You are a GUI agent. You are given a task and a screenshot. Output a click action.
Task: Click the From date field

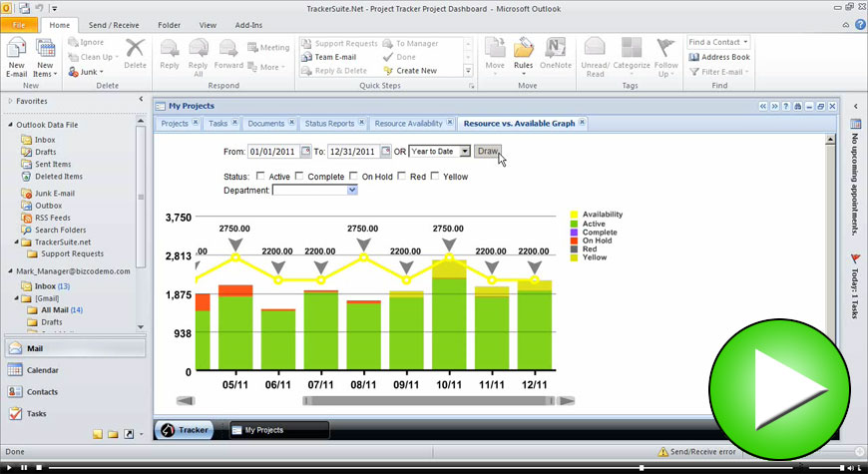tap(273, 151)
